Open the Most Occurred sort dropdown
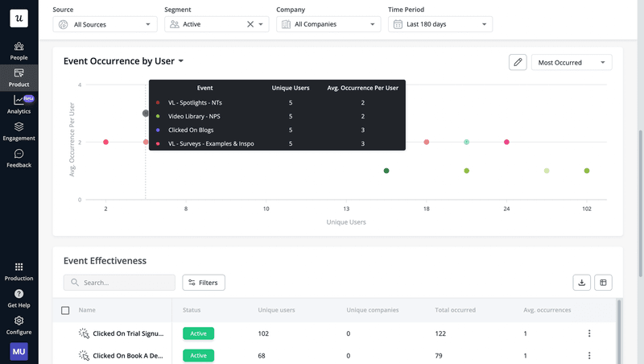The width and height of the screenshot is (644, 364). click(x=572, y=63)
